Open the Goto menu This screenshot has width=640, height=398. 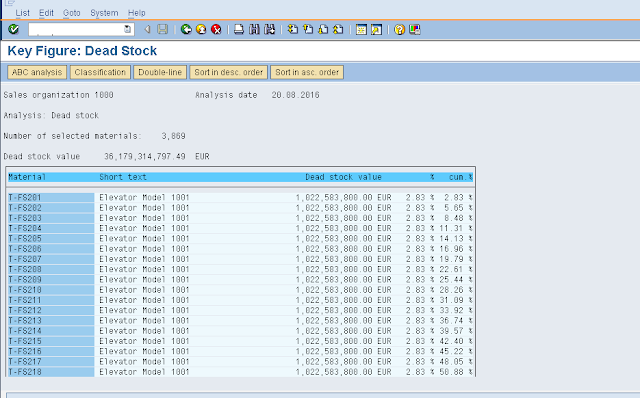click(x=71, y=13)
